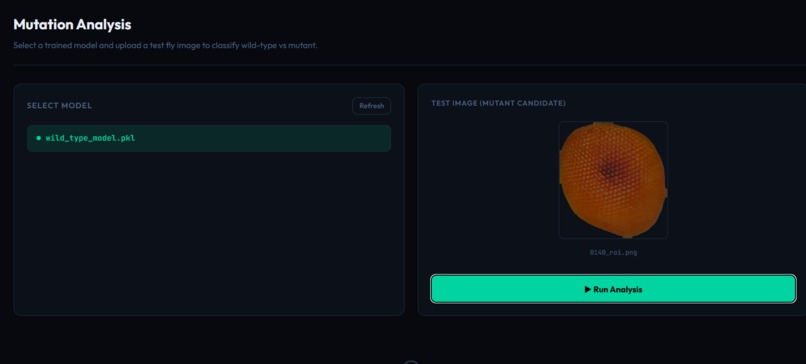Click the TEST IMAGE (MUTANT CANDIDATE) label

tap(498, 103)
